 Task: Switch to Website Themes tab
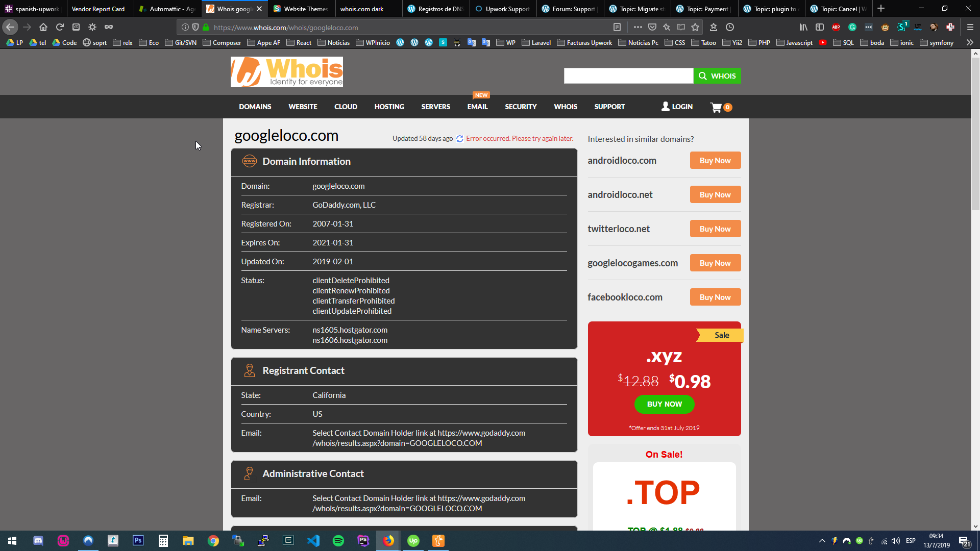click(x=301, y=9)
